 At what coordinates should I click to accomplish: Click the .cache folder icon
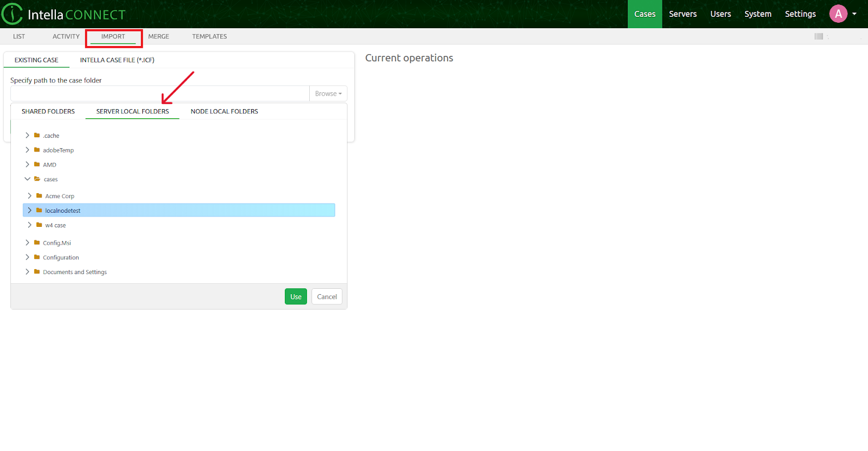pyautogui.click(x=37, y=135)
